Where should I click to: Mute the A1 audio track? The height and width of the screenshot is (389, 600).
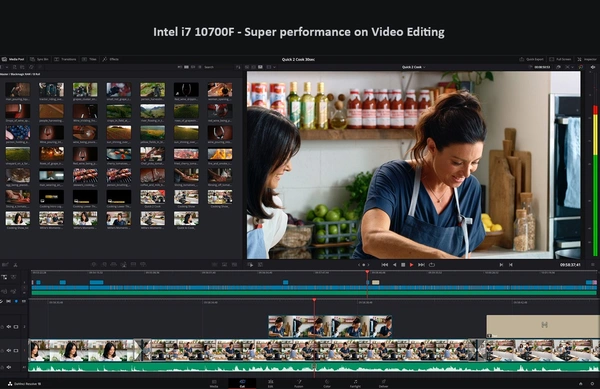point(9,367)
